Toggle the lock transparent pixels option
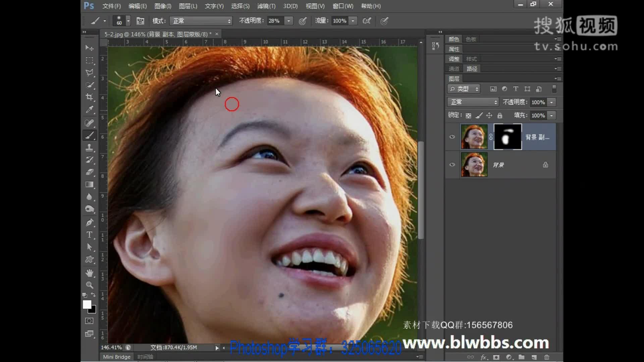The width and height of the screenshot is (644, 362). point(469,116)
